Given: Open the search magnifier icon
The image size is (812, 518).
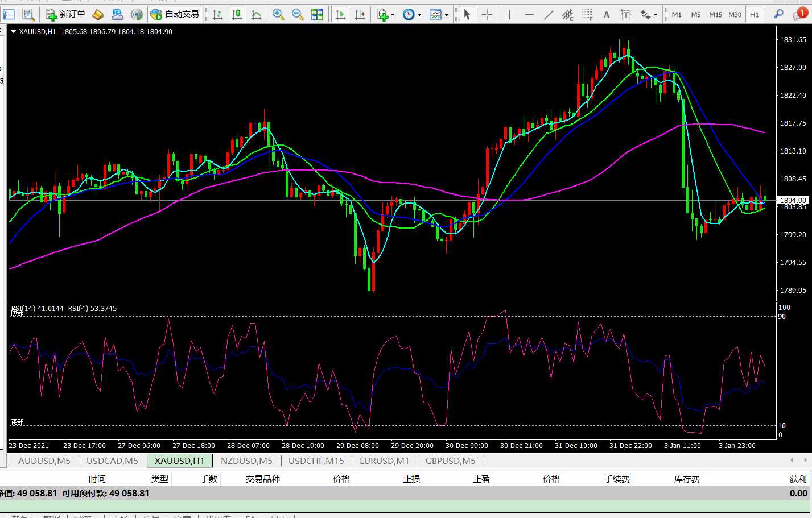Looking at the screenshot, I should coord(778,14).
